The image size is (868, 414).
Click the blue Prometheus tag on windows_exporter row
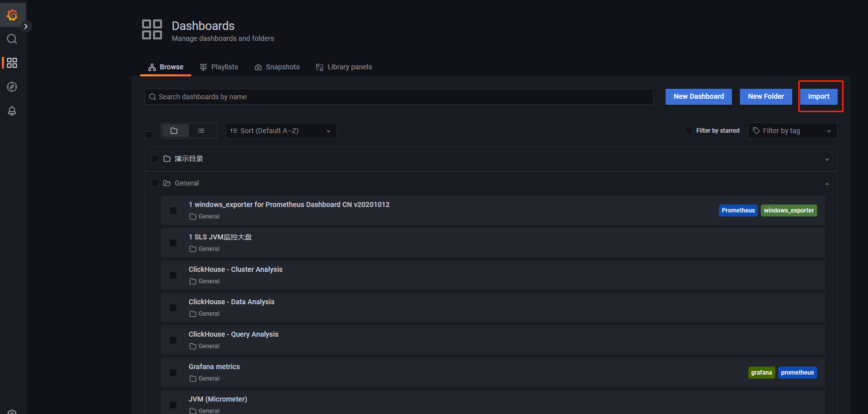click(x=738, y=210)
